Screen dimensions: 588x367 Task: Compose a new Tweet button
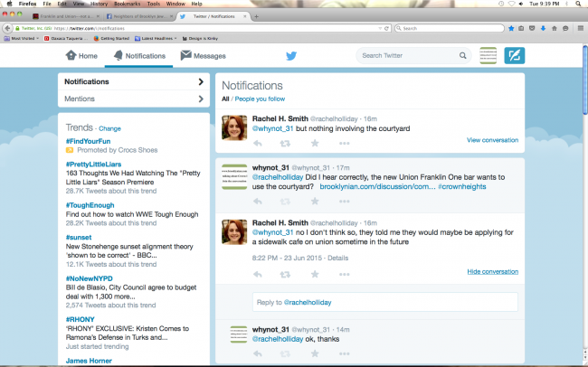point(514,55)
